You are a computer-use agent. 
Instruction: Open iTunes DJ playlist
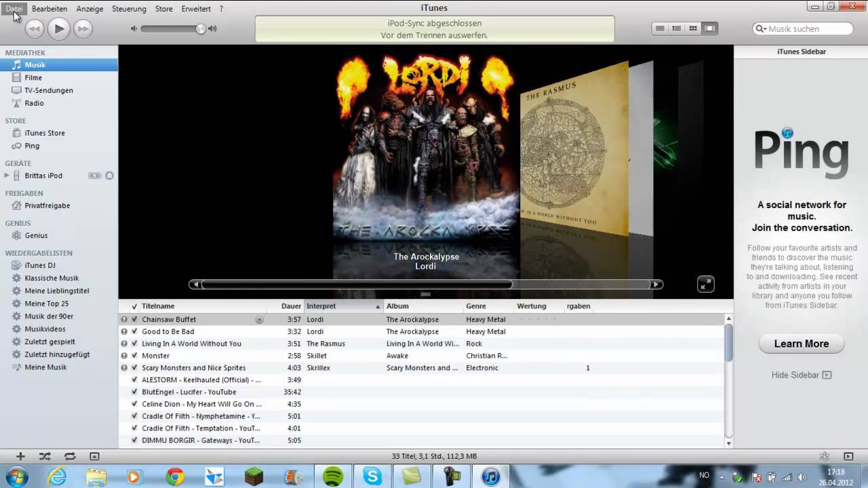coord(39,265)
